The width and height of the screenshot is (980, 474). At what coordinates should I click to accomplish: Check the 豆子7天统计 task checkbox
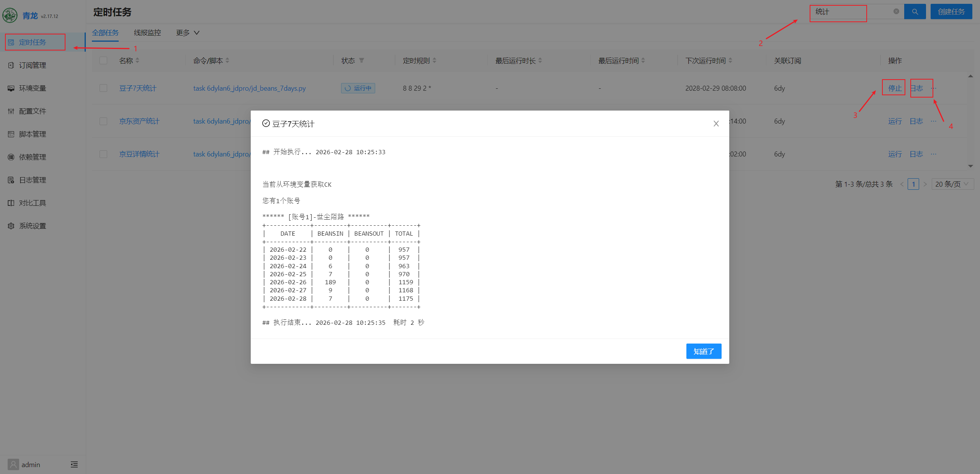[x=103, y=88]
